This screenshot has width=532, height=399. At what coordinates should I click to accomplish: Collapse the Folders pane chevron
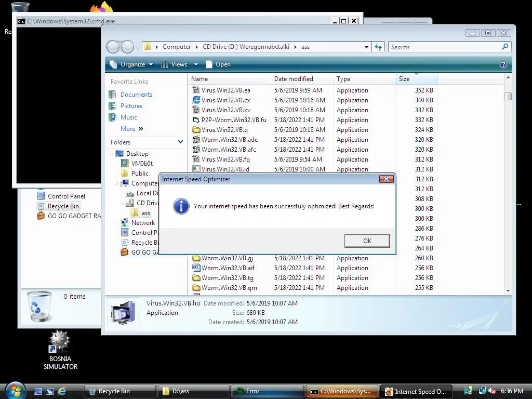pos(180,142)
